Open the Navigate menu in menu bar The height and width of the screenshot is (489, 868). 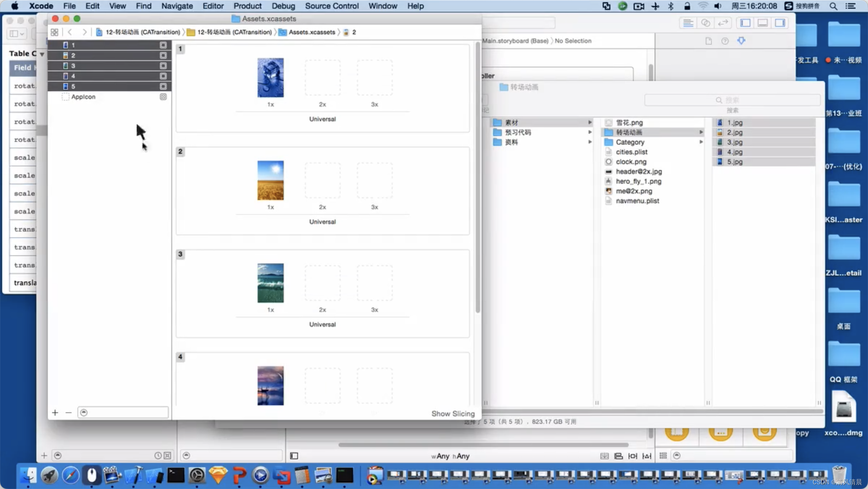tap(176, 6)
